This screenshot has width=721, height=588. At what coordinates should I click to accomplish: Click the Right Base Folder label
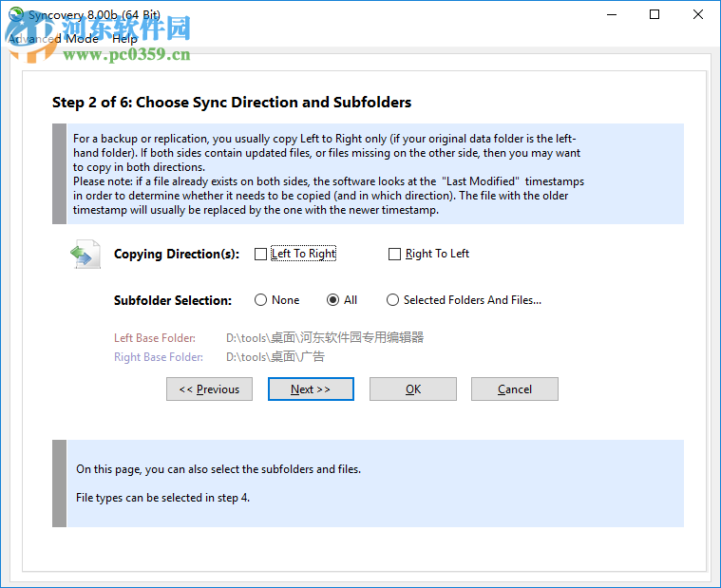(159, 357)
